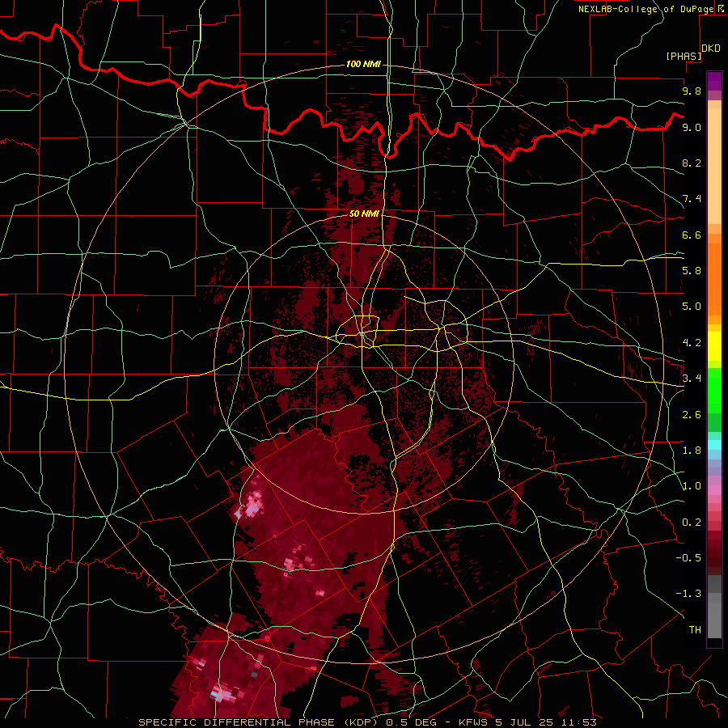Click the 3.4 value on the scale
Viewport: 728px width, 728px height.
(692, 379)
